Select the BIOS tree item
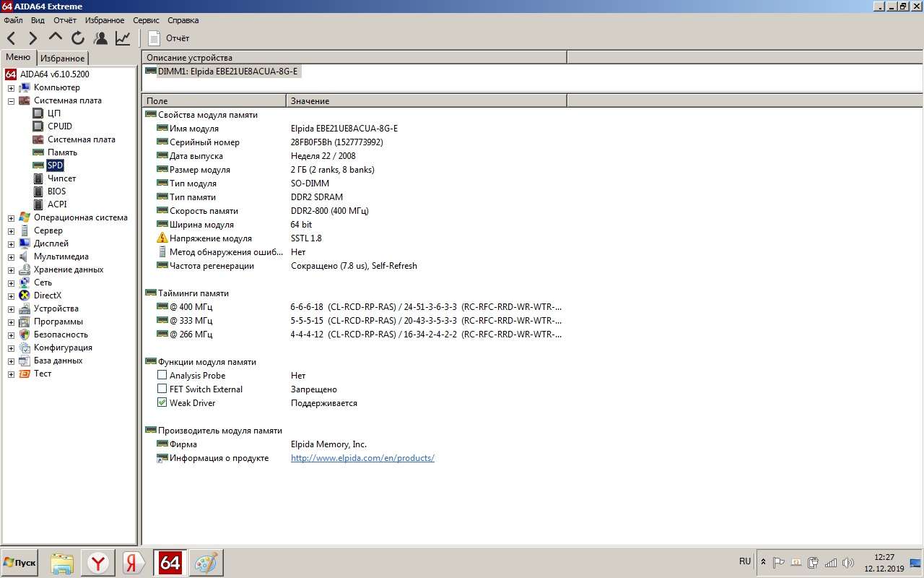The image size is (924, 578). [56, 191]
